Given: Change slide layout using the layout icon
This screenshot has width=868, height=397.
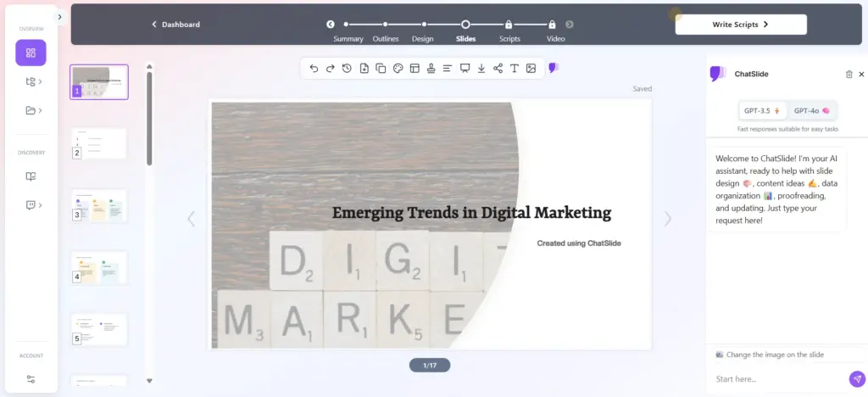Looking at the screenshot, I should pyautogui.click(x=415, y=69).
